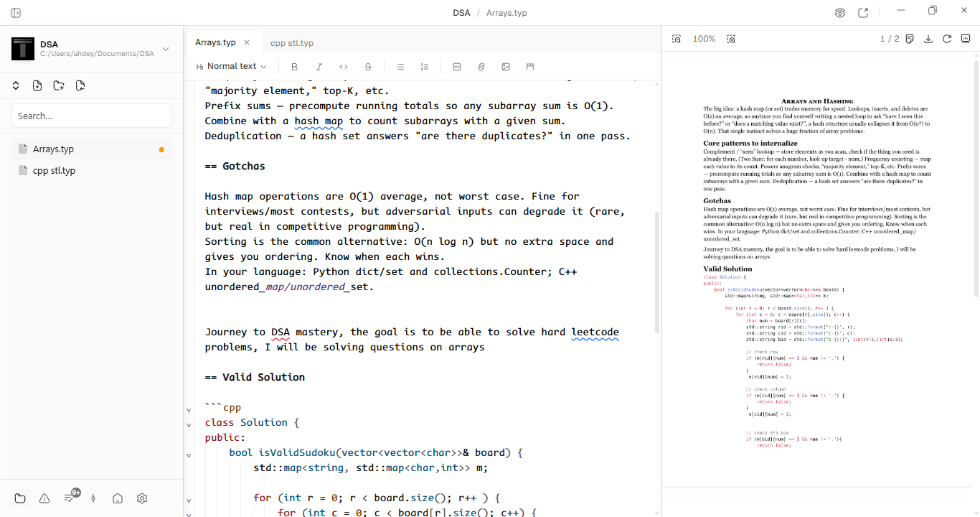Focus the file Search field
This screenshot has width=980, height=517.
91,116
